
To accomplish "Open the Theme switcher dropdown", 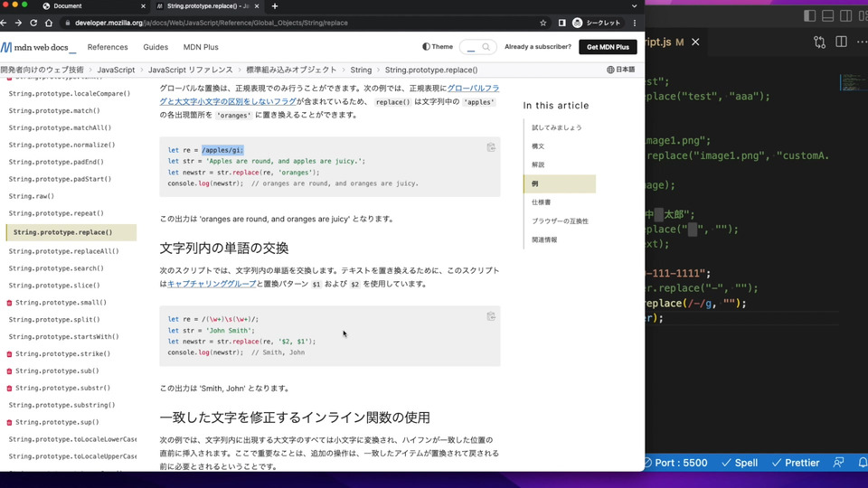I will tap(438, 47).
